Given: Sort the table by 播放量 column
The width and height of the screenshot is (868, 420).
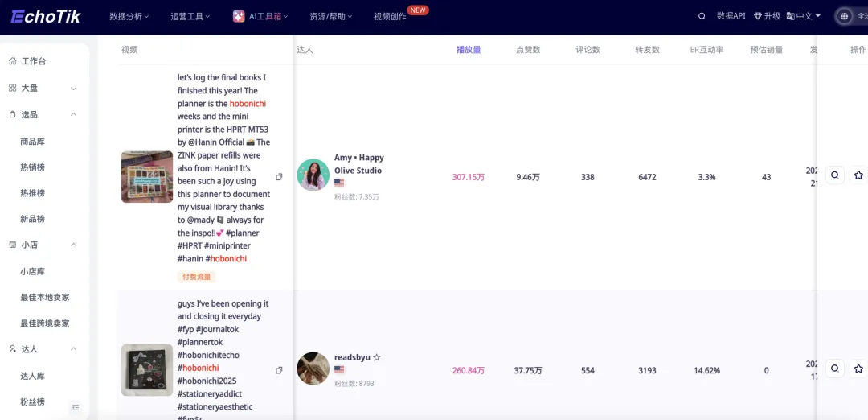Looking at the screenshot, I should point(469,50).
